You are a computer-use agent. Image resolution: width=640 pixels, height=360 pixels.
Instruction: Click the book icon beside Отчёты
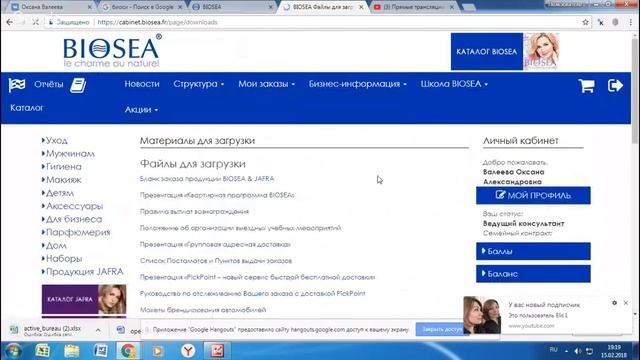[78, 85]
